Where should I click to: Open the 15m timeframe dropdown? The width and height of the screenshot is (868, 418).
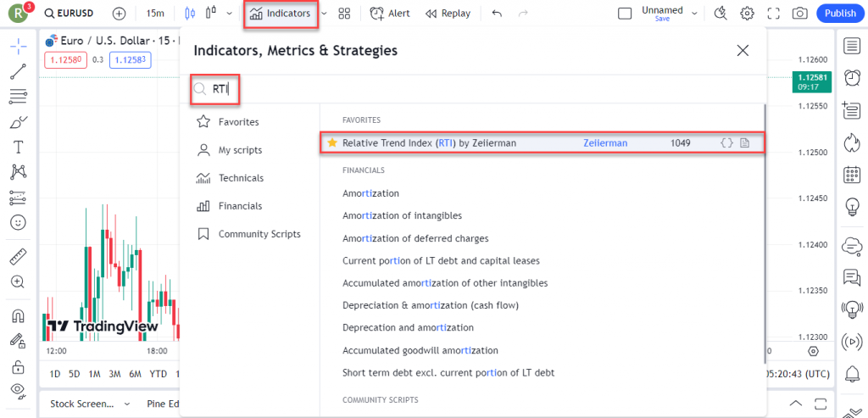pyautogui.click(x=155, y=14)
